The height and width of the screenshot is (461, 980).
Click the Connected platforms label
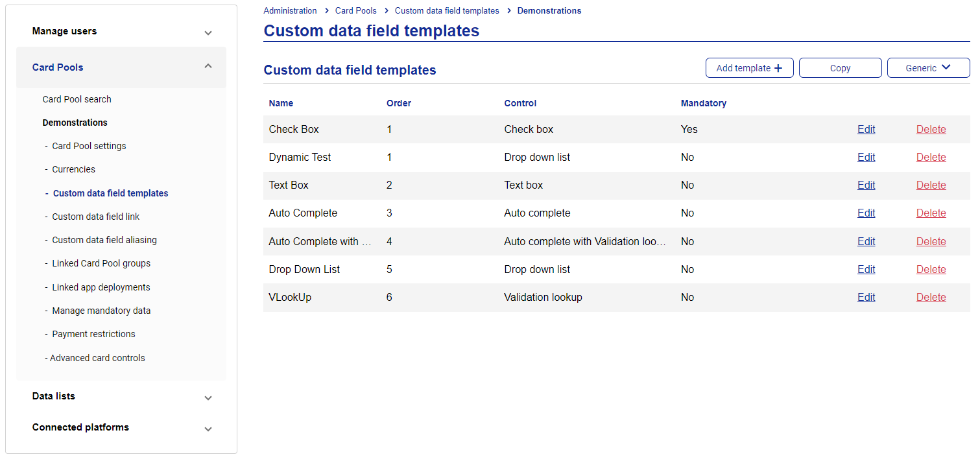(x=80, y=427)
